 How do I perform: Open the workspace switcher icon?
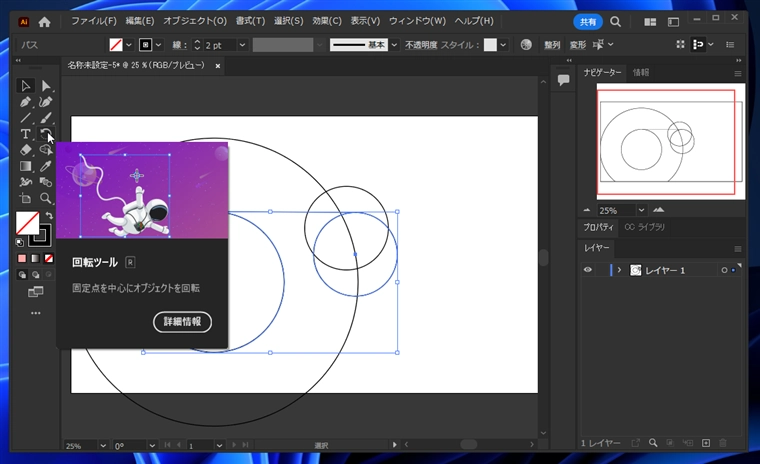(673, 22)
